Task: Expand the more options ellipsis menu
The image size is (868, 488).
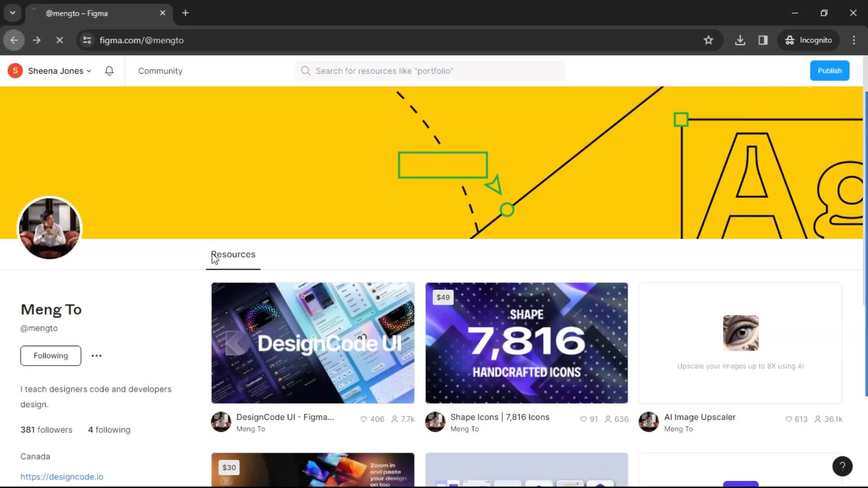Action: click(97, 356)
